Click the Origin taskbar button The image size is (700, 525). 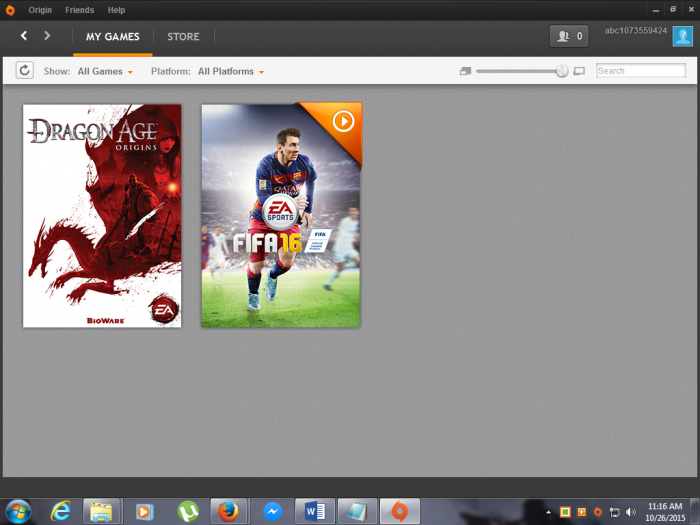point(400,512)
